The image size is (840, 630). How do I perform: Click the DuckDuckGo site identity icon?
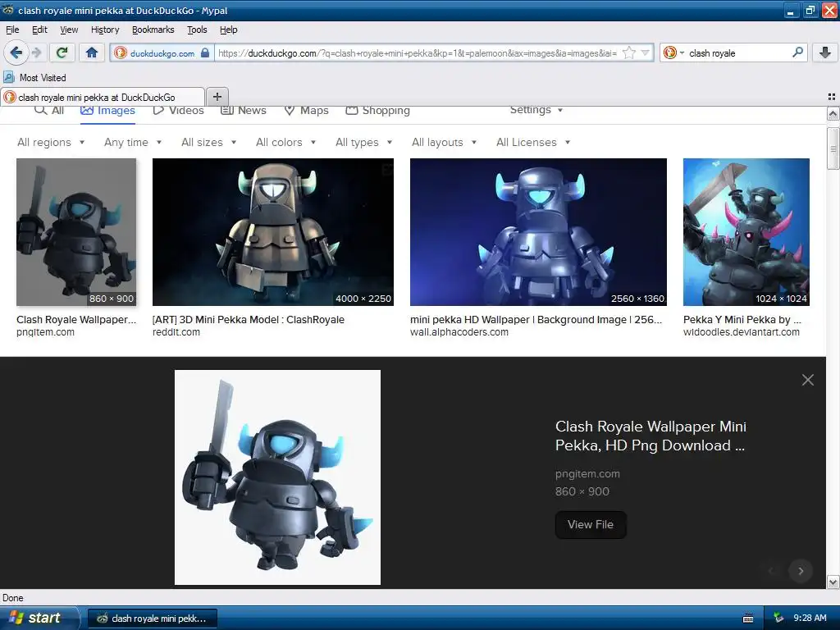[121, 52]
